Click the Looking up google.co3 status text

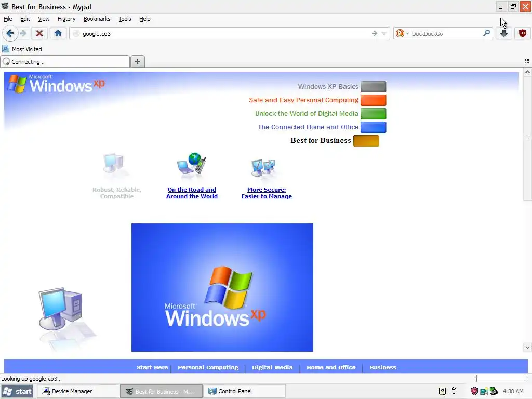pyautogui.click(x=32, y=379)
